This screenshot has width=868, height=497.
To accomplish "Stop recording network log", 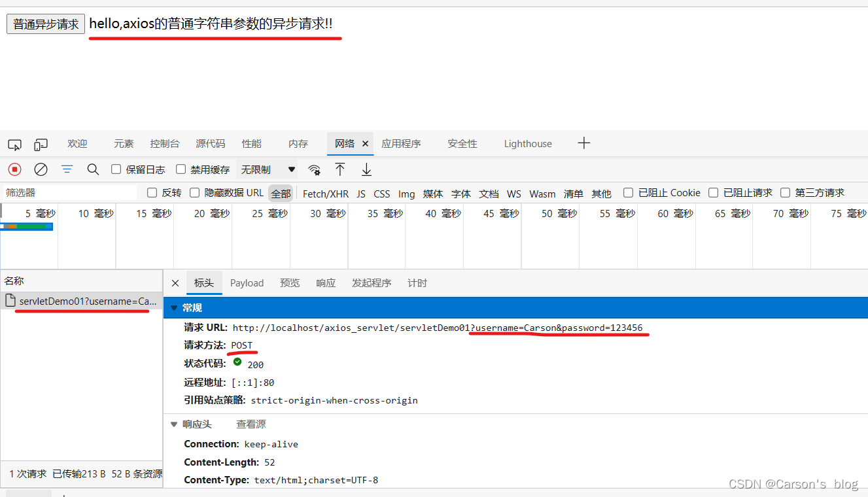I will 15,169.
